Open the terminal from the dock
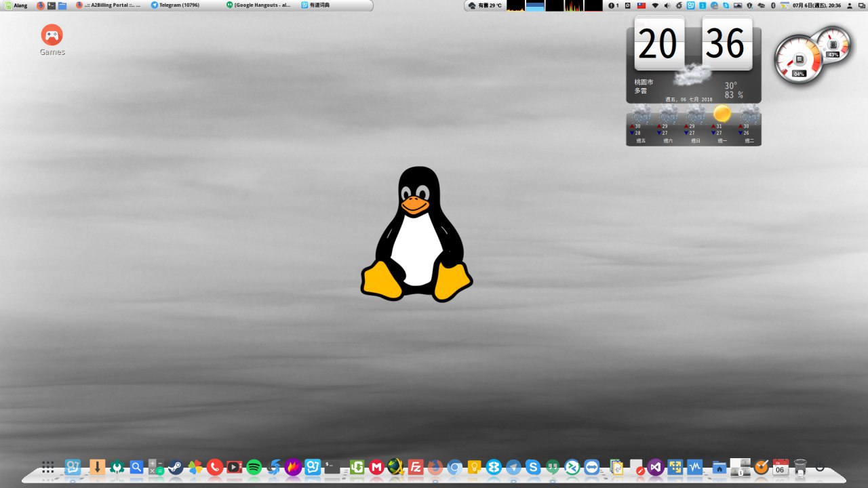The image size is (868, 488). tap(332, 466)
